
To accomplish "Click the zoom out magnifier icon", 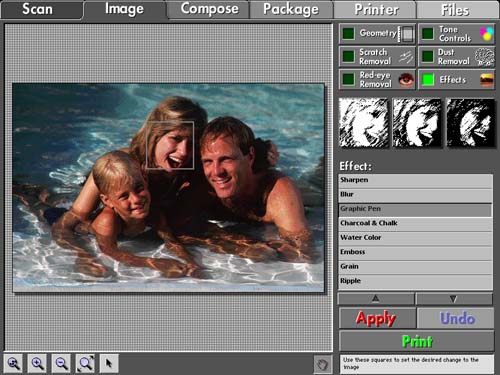I will pos(62,363).
